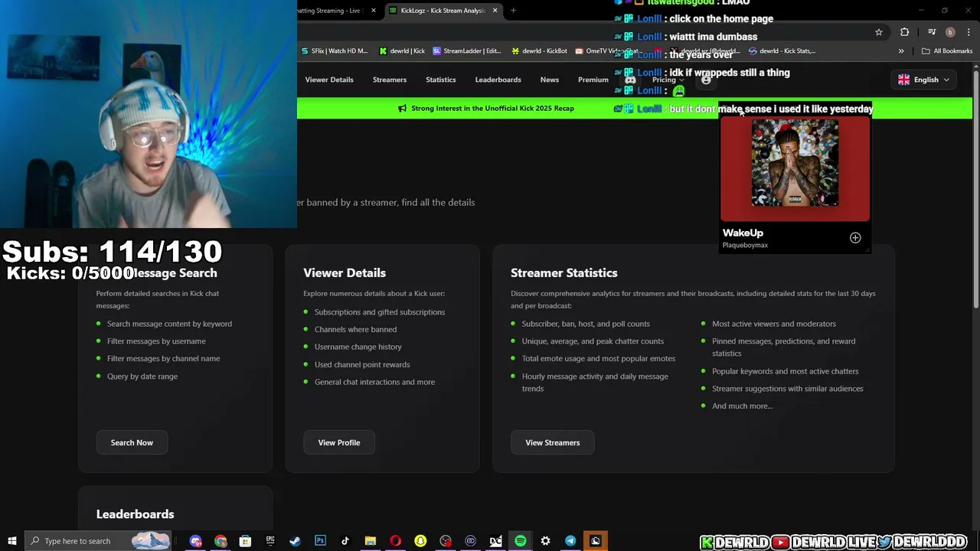This screenshot has height=551, width=980.
Task: Open Statistics nav item
Action: [441, 80]
